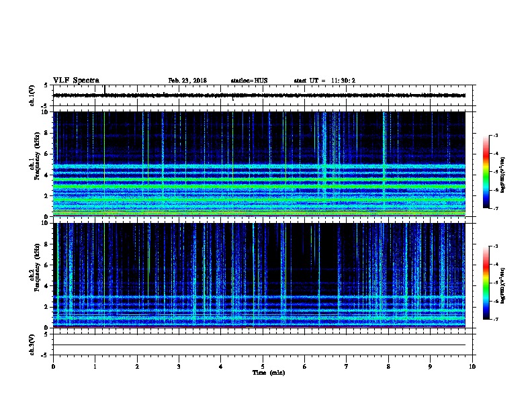Click the time axis tick label "10"

coord(472,367)
